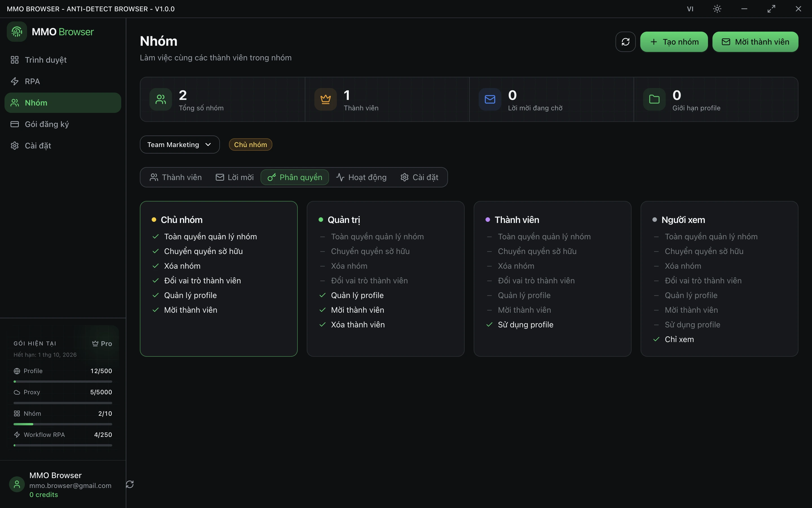Click the Mời thành viên button

(x=755, y=42)
